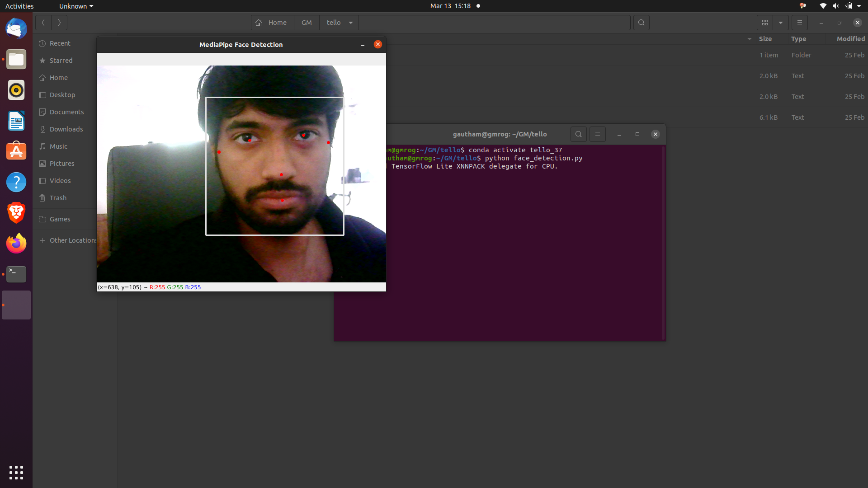
Task: Sort files by Size column header
Action: [765, 39]
